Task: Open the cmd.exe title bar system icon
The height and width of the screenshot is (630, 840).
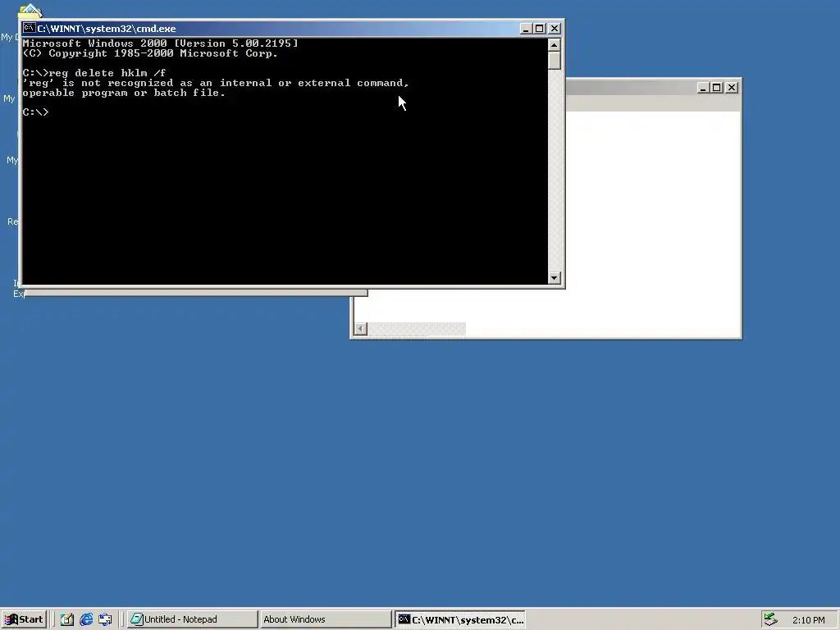Action: coord(29,29)
